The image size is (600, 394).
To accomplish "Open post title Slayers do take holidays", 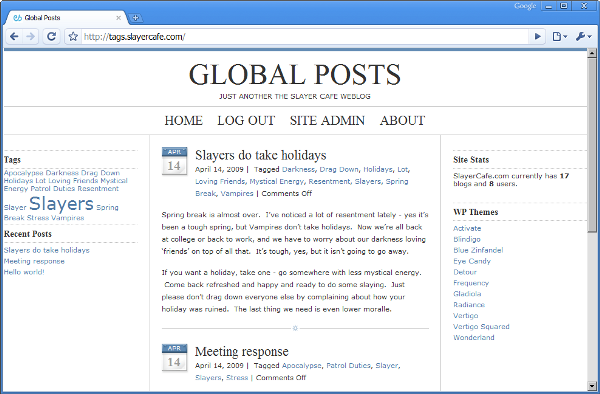I will click(261, 155).
